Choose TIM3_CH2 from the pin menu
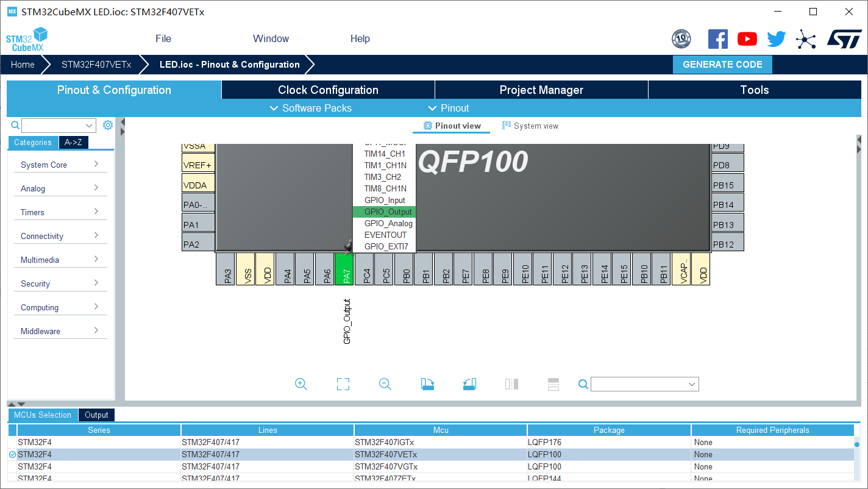868x489 pixels. click(x=385, y=177)
